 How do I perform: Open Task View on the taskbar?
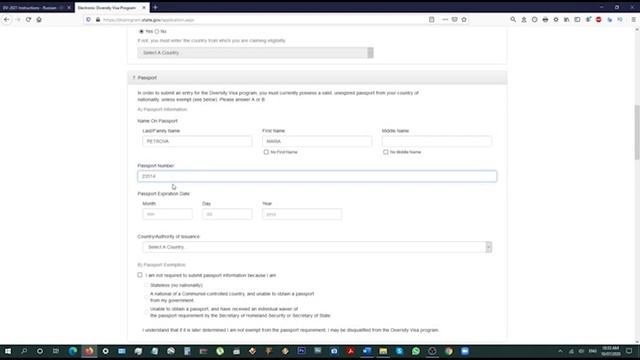(56, 351)
